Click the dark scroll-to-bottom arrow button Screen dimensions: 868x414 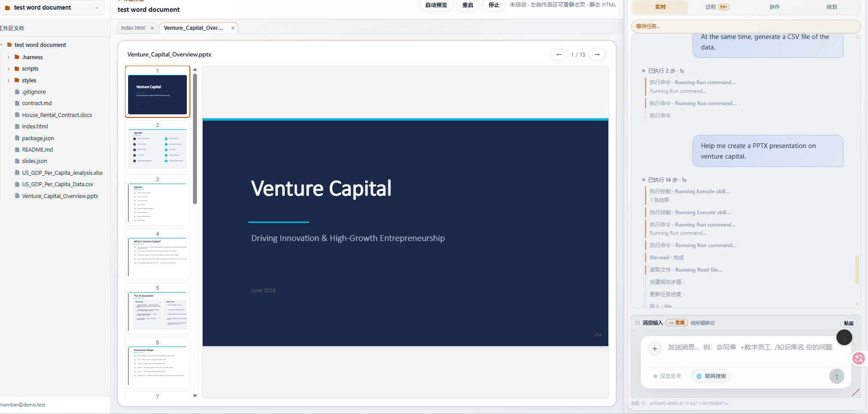844,337
